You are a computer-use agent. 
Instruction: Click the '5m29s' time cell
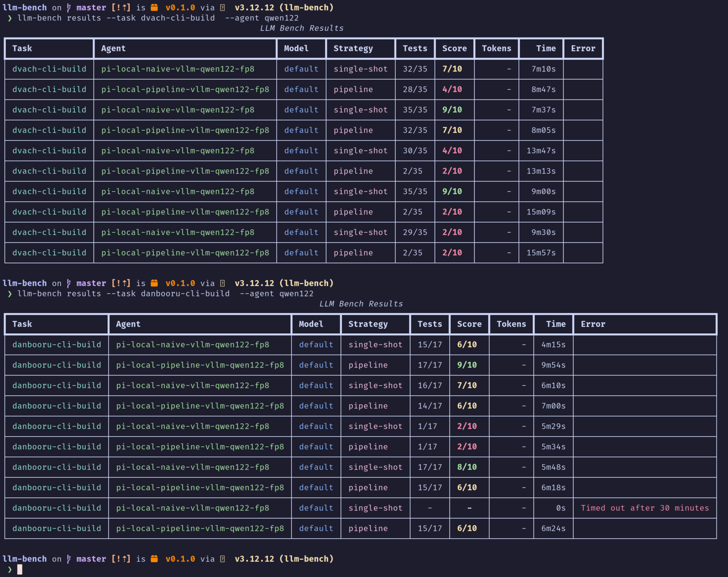tap(554, 426)
